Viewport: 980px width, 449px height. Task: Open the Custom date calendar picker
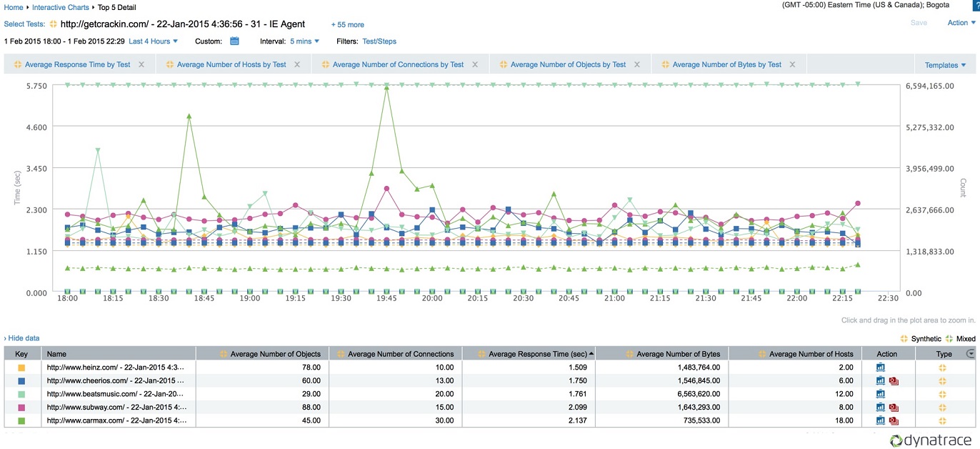[234, 41]
